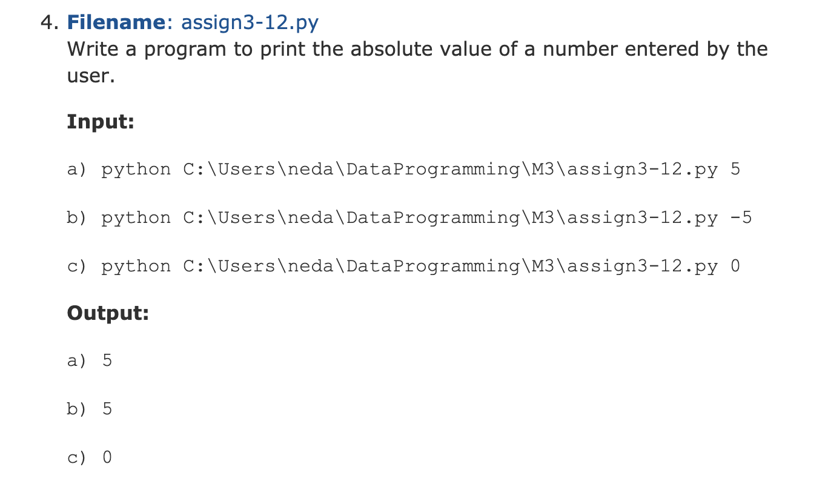The height and width of the screenshot is (504, 825).
Task: Click the Input heading
Action: [x=101, y=122]
